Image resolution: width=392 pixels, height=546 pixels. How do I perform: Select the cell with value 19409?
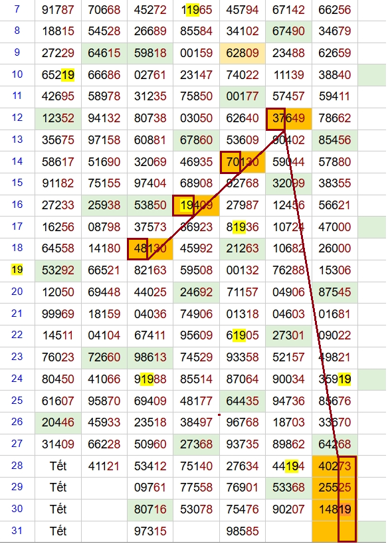[x=196, y=205]
